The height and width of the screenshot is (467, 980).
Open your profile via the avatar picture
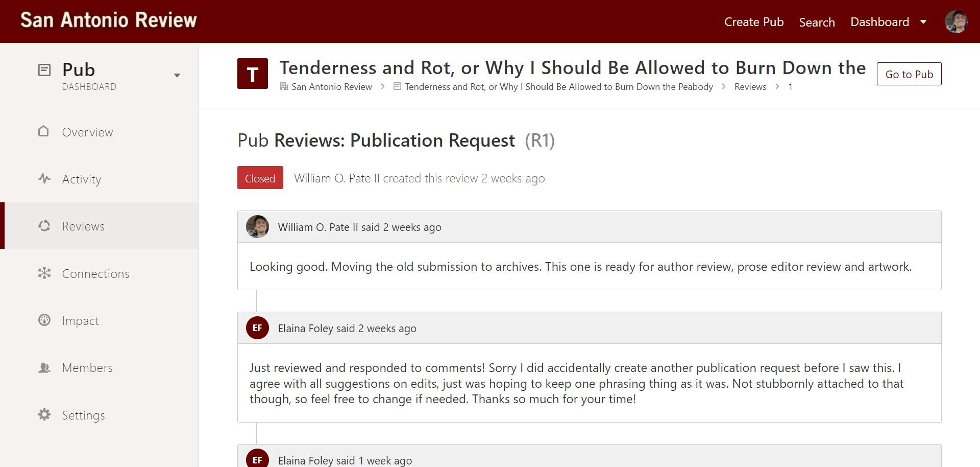coord(957,21)
